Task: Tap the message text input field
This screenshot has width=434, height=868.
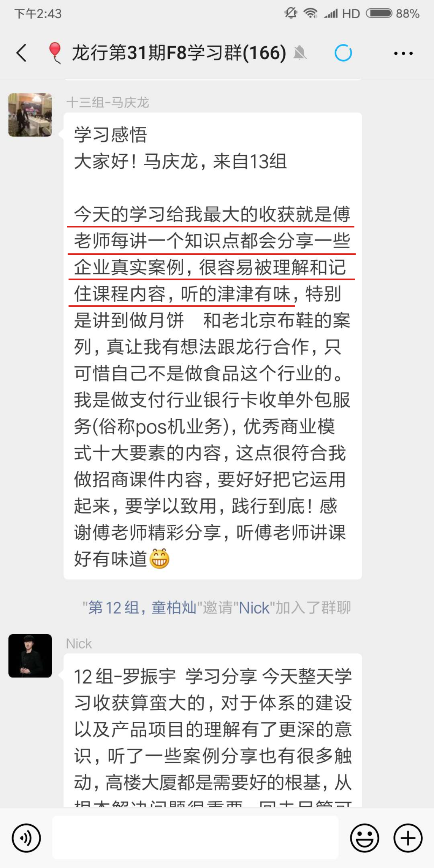Action: [x=195, y=838]
